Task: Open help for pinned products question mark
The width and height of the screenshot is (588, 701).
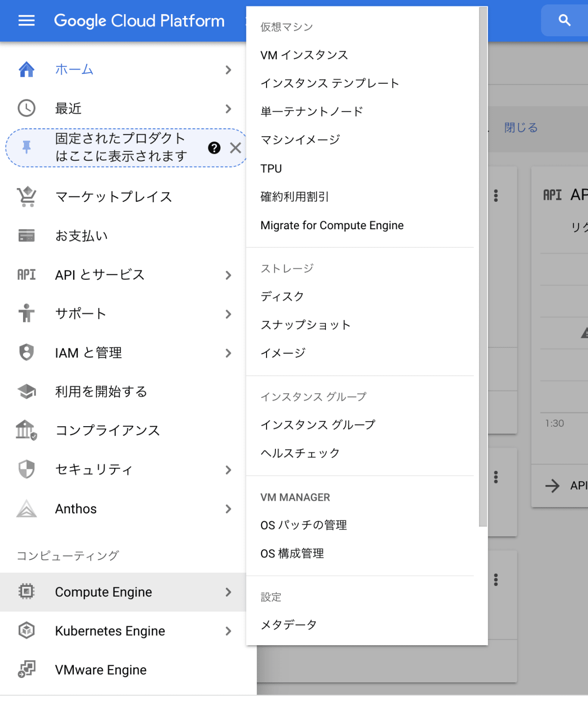Action: [214, 148]
